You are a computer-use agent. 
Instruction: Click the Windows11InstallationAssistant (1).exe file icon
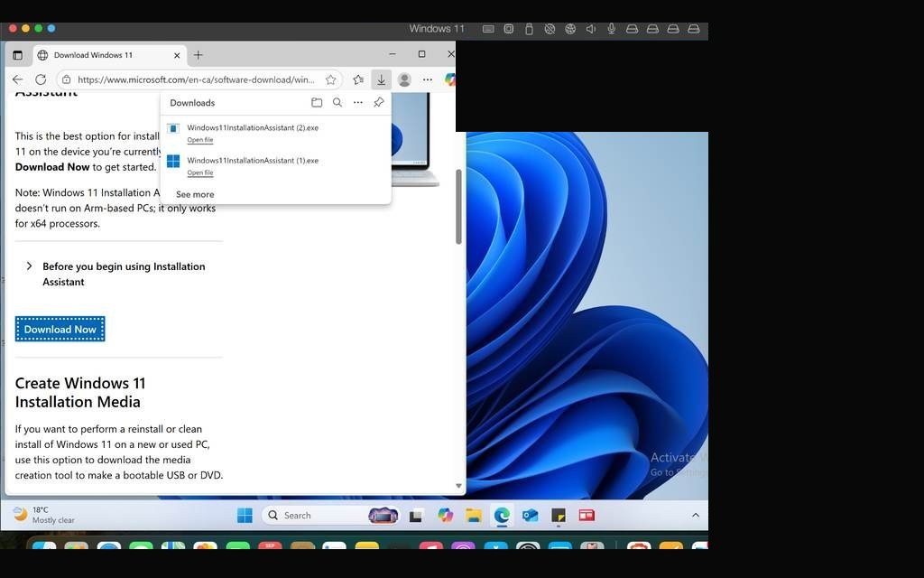pos(173,161)
